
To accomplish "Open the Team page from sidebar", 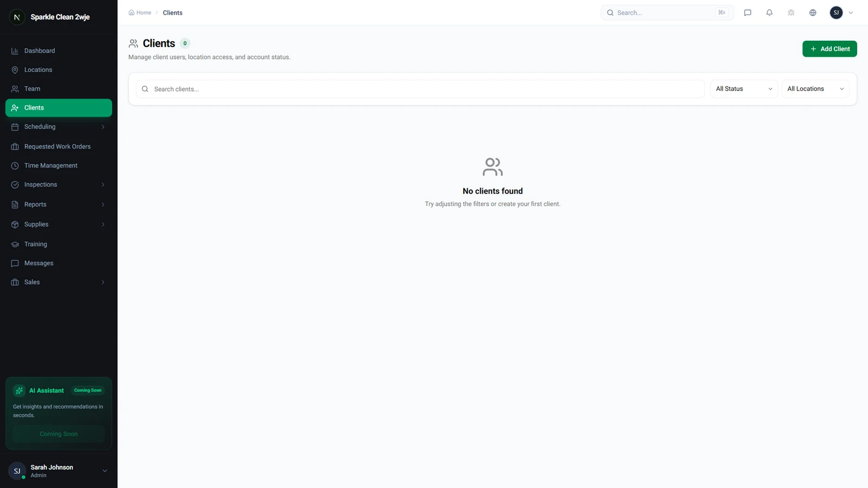I will coord(59,89).
